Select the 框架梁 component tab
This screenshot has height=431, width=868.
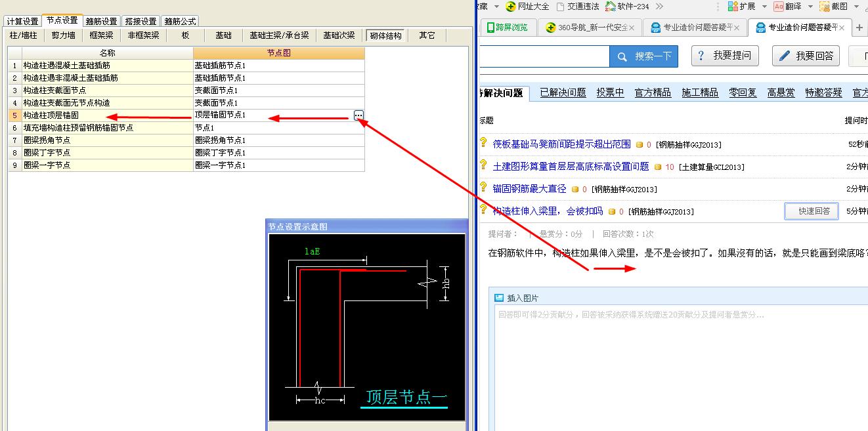click(x=102, y=35)
